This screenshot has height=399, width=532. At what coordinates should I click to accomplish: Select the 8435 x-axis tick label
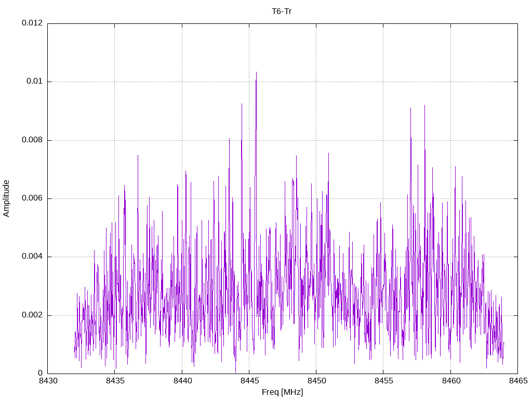point(115,381)
